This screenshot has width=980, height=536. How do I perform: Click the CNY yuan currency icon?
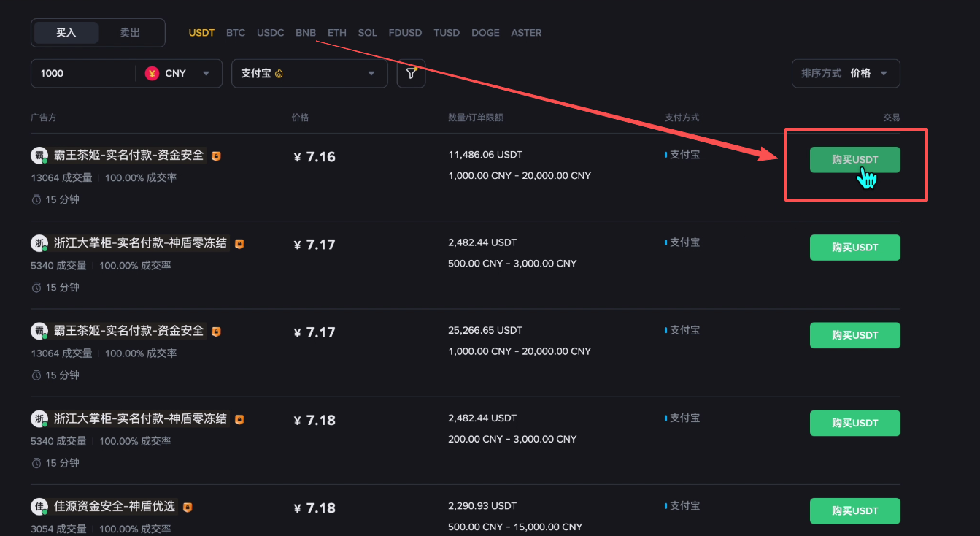[152, 73]
